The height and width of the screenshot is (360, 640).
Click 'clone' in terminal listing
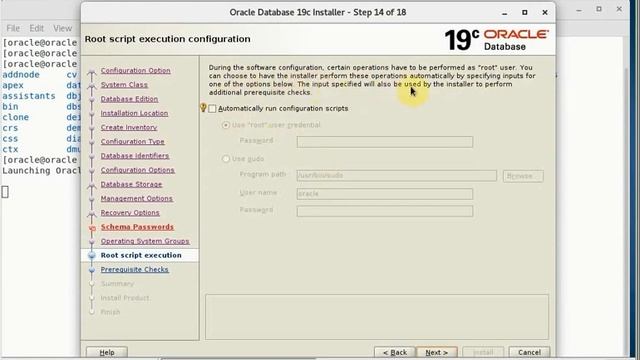16,117
